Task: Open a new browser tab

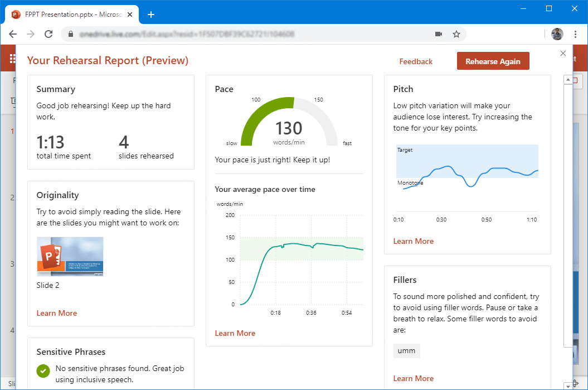Action: tap(150, 15)
